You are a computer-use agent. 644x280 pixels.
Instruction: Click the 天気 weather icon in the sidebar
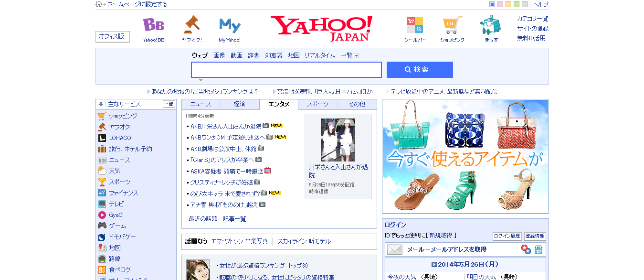(102, 171)
